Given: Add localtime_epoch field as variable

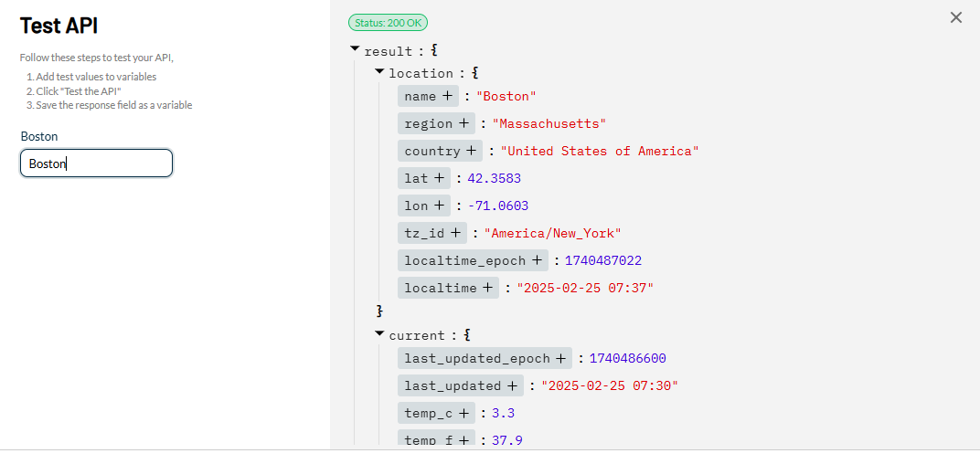Looking at the screenshot, I should pos(537,260).
